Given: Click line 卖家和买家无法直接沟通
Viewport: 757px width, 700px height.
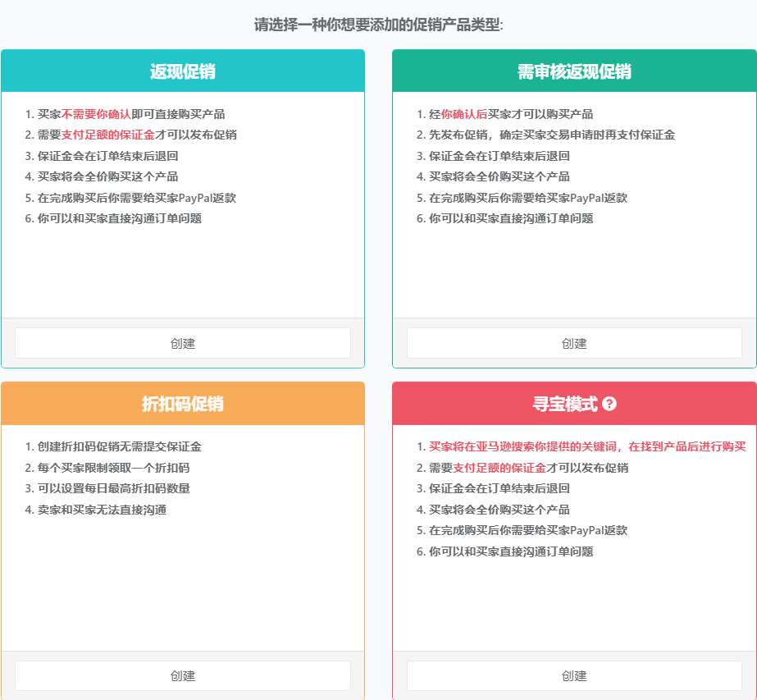Looking at the screenshot, I should [102, 510].
